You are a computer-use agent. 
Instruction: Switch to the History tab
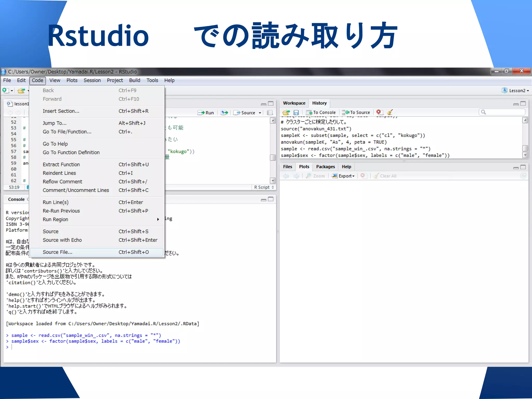[319, 103]
